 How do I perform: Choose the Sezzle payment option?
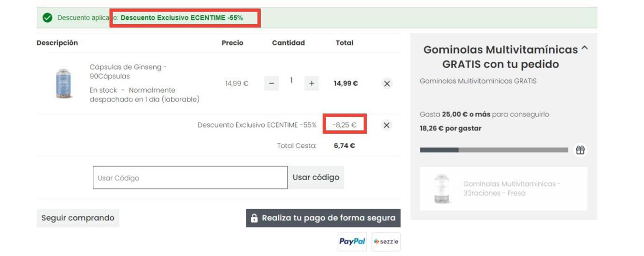coord(386,242)
